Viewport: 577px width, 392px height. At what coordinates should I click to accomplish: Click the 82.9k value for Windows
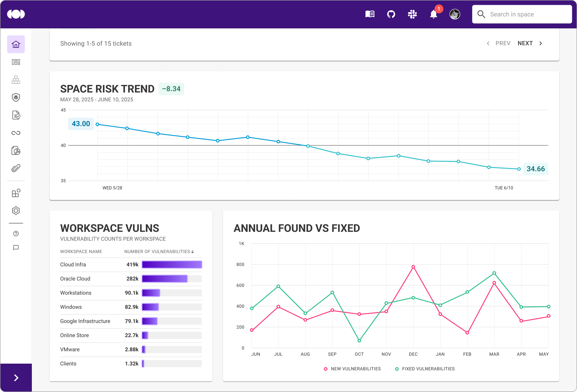(132, 307)
